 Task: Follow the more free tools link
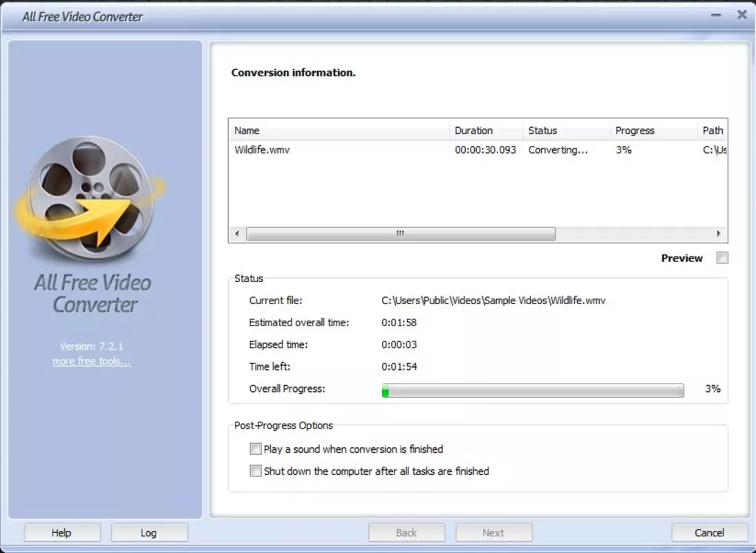point(92,361)
